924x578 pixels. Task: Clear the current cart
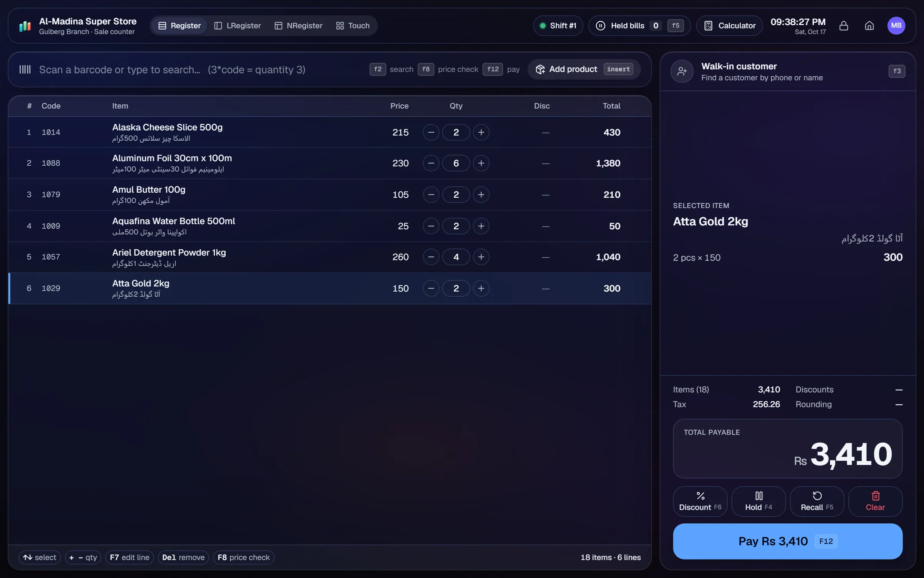pyautogui.click(x=875, y=502)
